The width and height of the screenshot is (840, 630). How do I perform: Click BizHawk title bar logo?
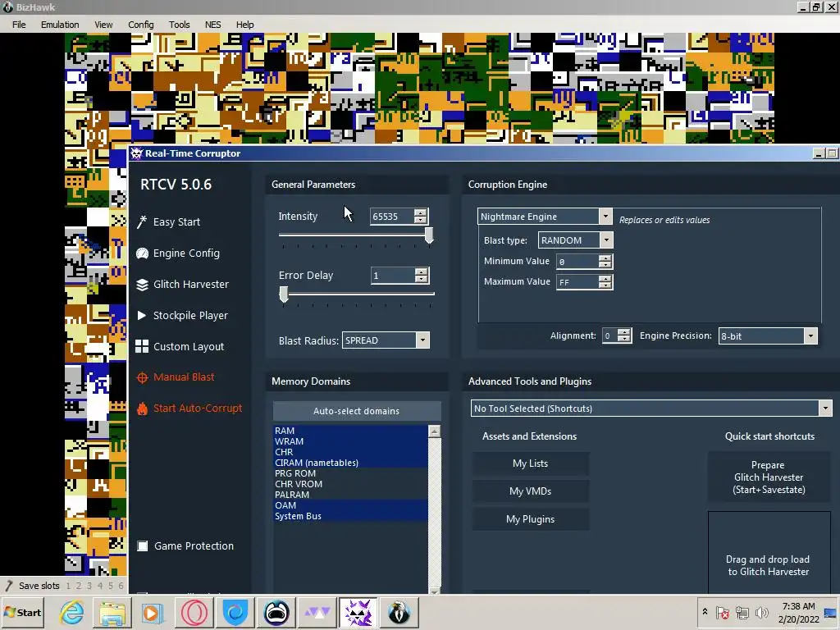point(7,7)
